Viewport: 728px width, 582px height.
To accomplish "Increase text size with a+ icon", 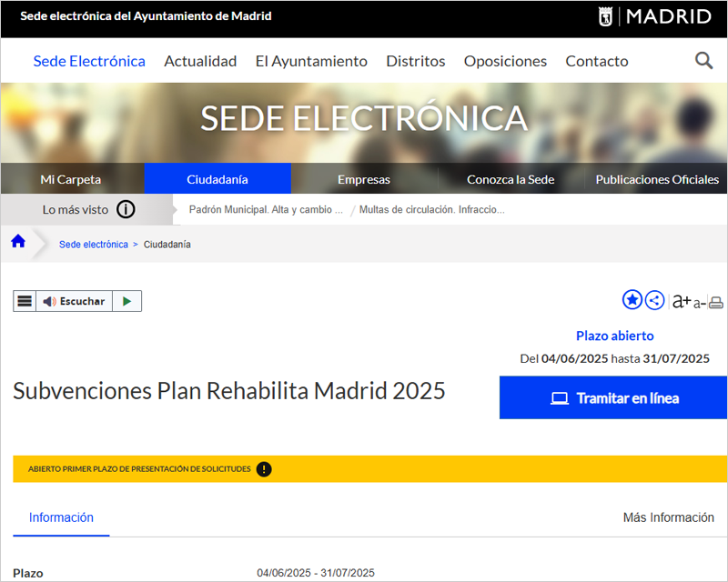I will coord(682,301).
